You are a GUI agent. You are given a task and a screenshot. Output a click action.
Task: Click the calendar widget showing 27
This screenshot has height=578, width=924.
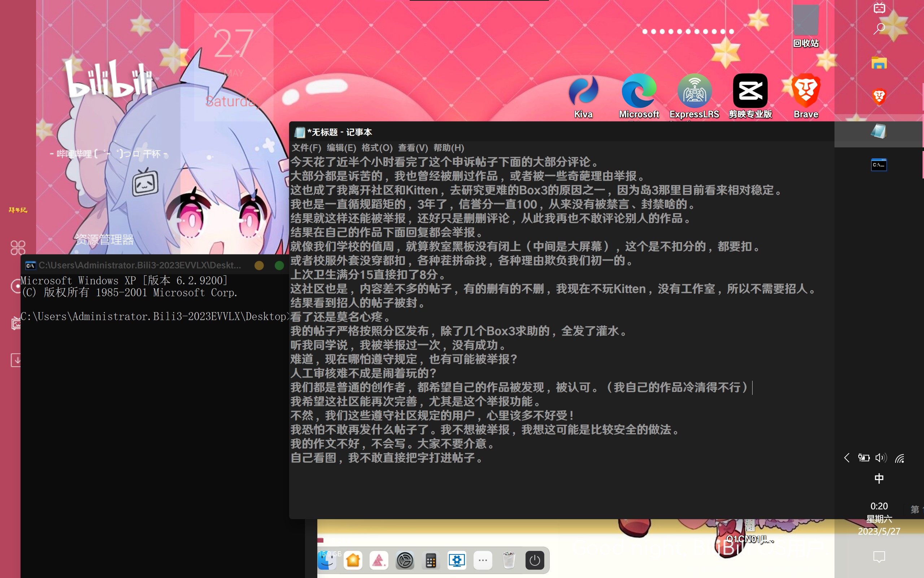coord(234,67)
